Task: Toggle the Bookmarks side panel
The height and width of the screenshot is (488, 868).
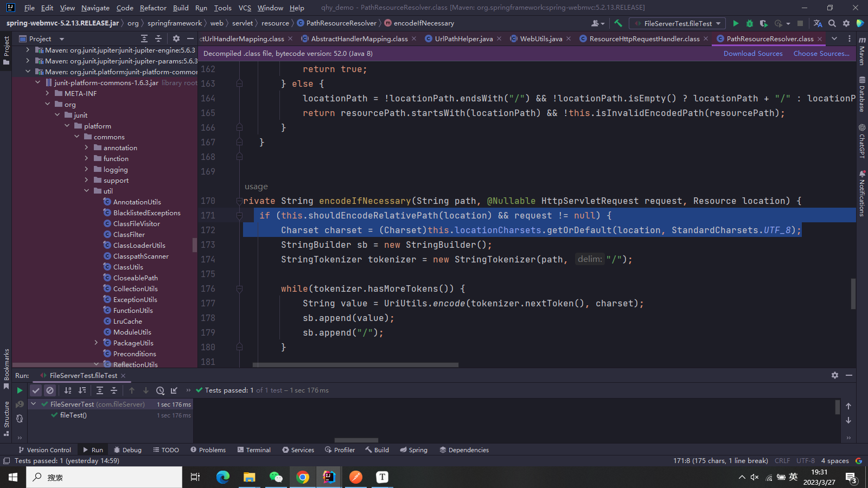Action: coord(7,369)
